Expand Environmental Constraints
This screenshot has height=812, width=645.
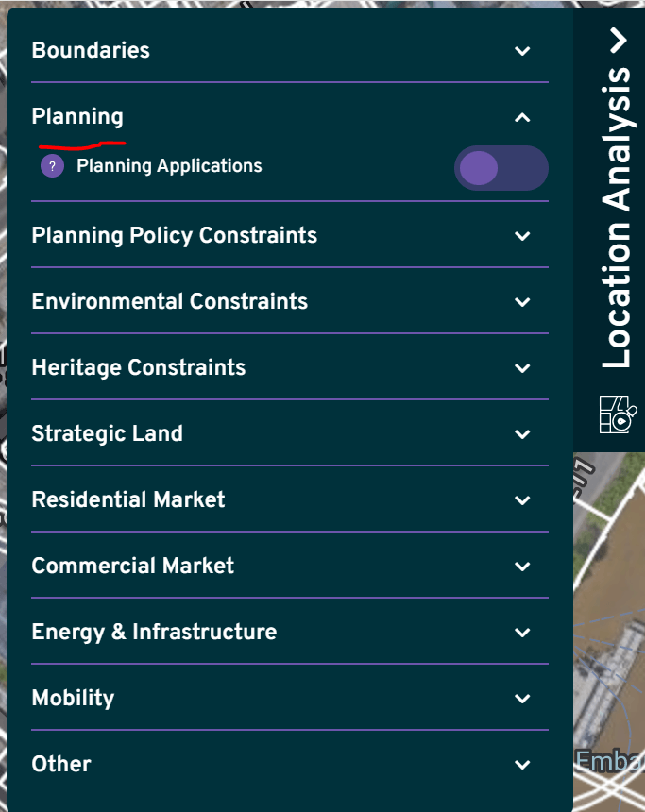click(522, 302)
